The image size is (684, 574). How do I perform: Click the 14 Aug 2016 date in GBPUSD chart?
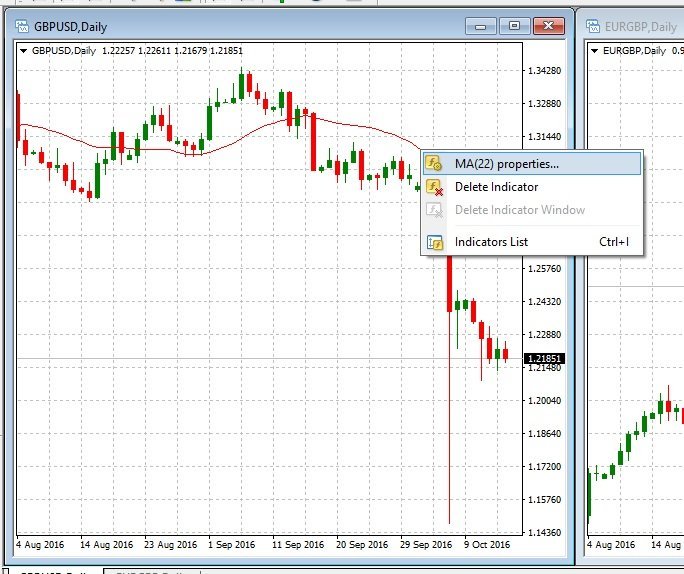(x=106, y=545)
